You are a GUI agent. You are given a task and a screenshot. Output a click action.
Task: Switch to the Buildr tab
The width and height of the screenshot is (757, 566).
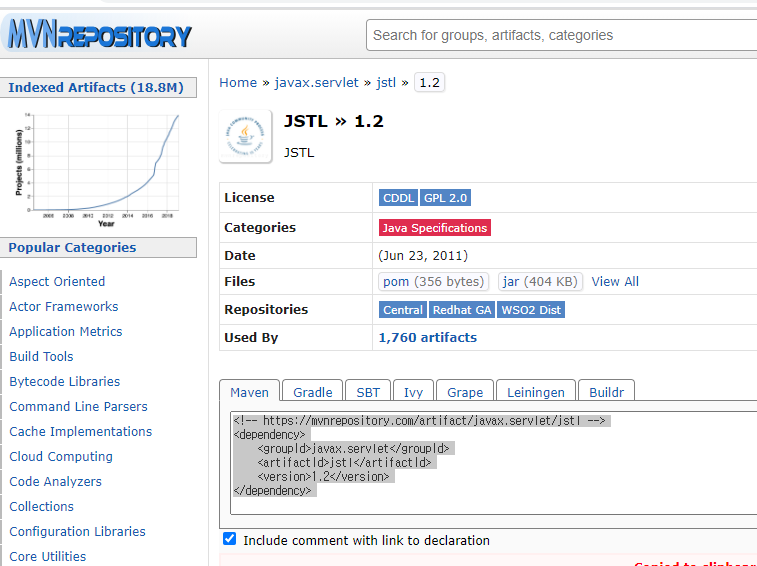[x=606, y=392]
